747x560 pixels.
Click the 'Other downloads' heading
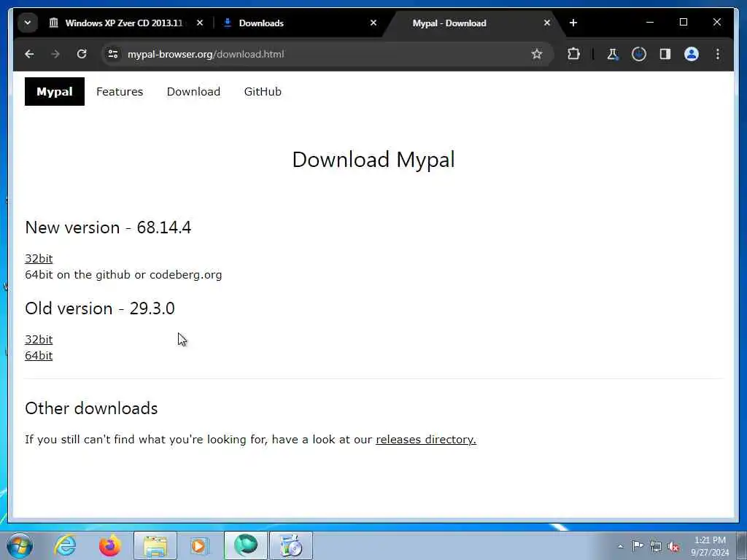(91, 408)
